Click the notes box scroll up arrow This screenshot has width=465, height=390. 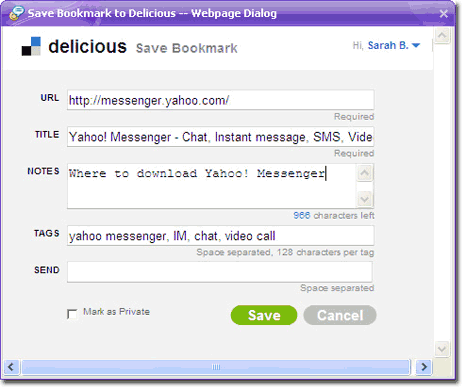[x=365, y=173]
